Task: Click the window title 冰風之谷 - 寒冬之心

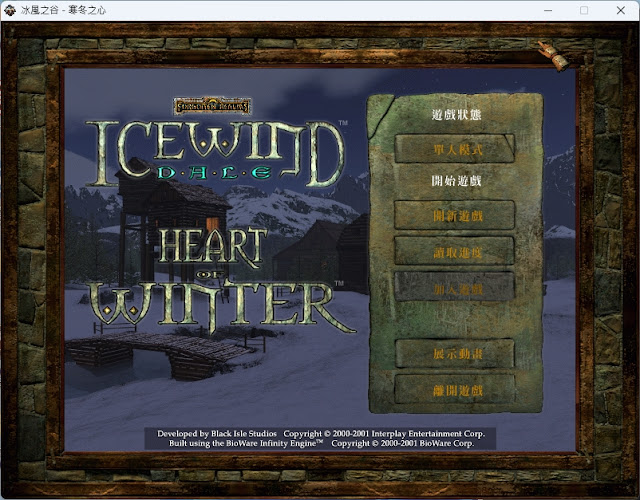Action: click(x=63, y=10)
